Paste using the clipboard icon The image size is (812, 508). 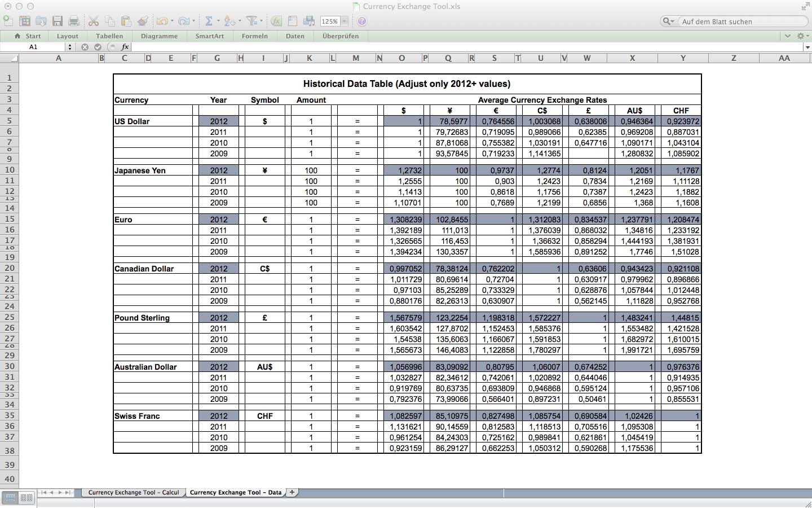tap(126, 21)
